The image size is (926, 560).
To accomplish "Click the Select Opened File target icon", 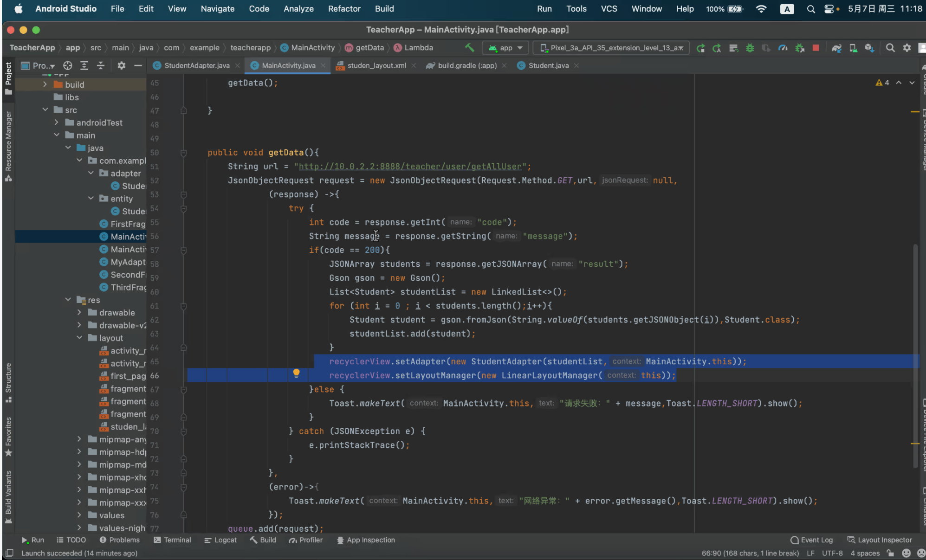I will click(68, 65).
